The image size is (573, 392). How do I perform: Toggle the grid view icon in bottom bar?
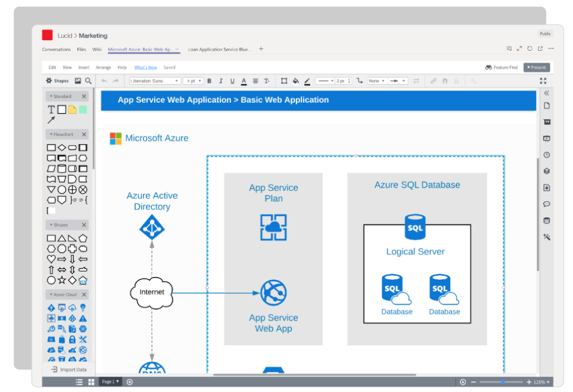coord(91,382)
